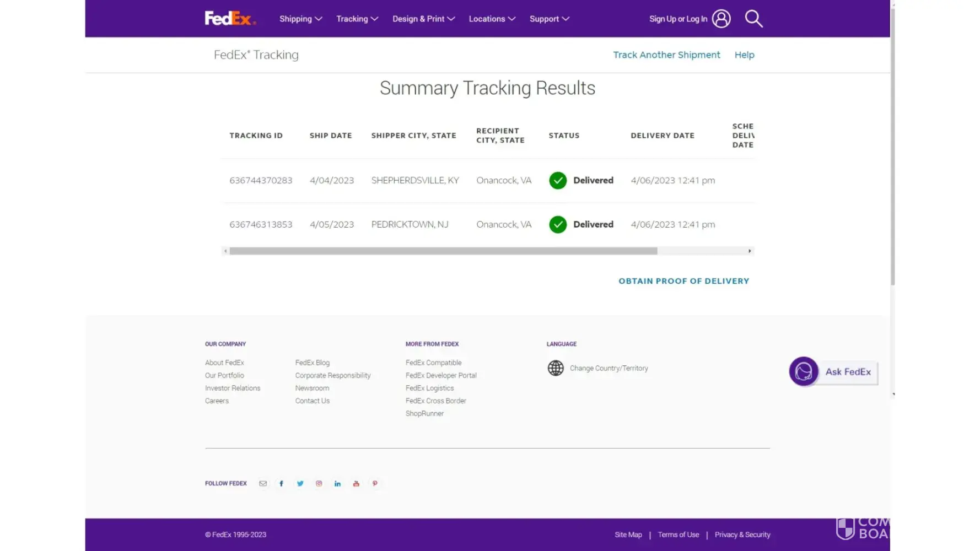
Task: Sort by Shipper City, State header
Action: pos(413,136)
